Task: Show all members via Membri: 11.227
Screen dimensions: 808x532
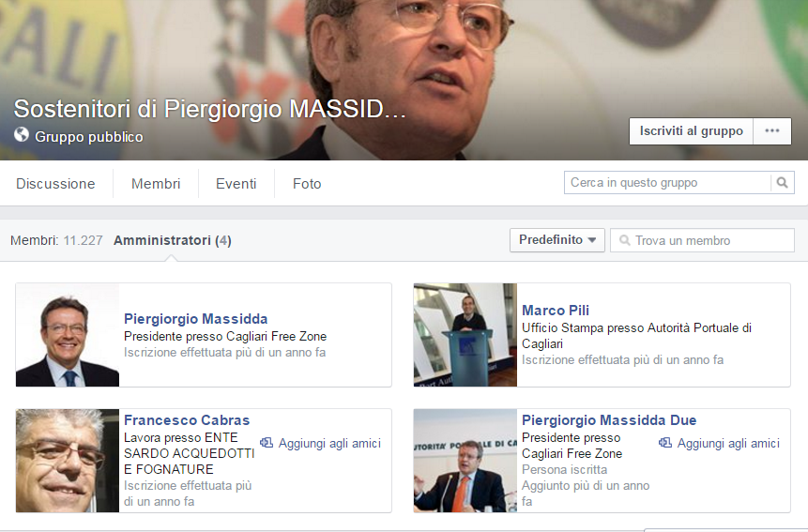Action: pos(56,240)
